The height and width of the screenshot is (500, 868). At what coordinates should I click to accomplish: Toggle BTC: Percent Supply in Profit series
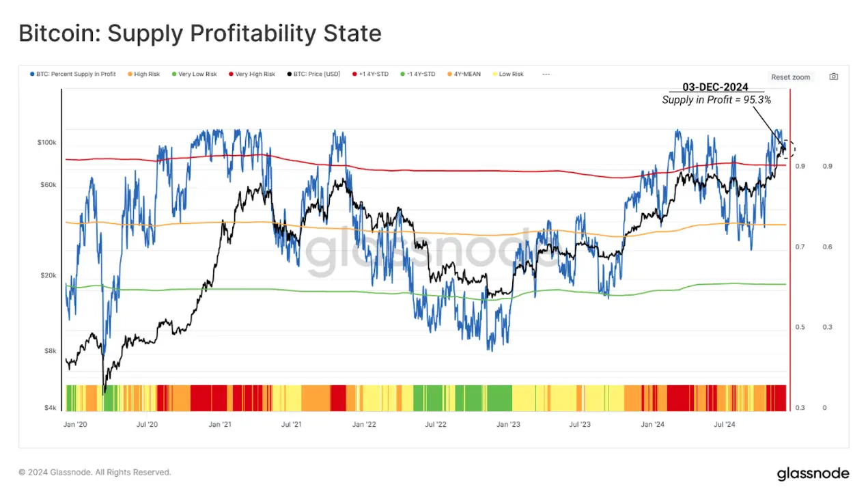pos(73,74)
